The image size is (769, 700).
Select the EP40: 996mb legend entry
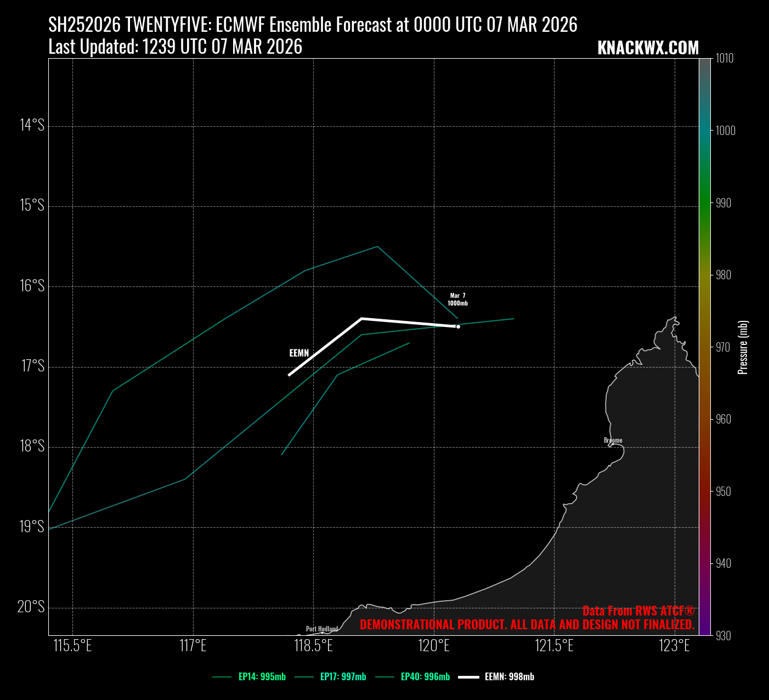click(x=425, y=677)
